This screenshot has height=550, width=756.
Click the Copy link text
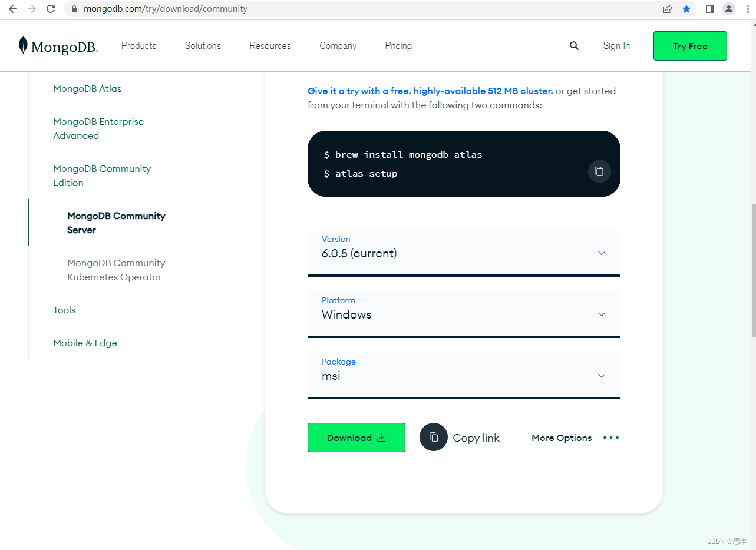pos(476,438)
